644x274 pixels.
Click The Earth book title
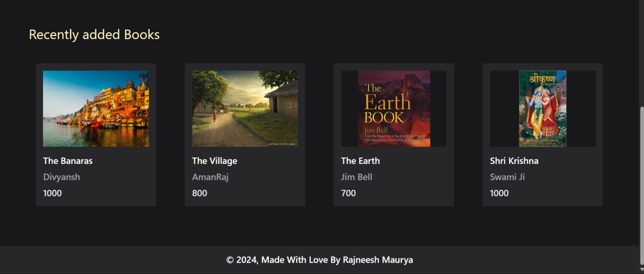pyautogui.click(x=361, y=161)
